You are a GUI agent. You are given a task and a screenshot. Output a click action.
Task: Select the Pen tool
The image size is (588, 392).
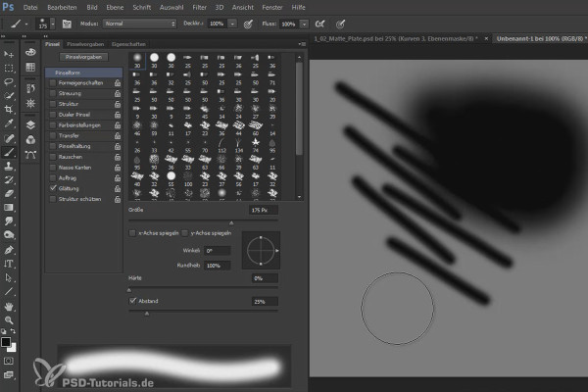pyautogui.click(x=8, y=250)
